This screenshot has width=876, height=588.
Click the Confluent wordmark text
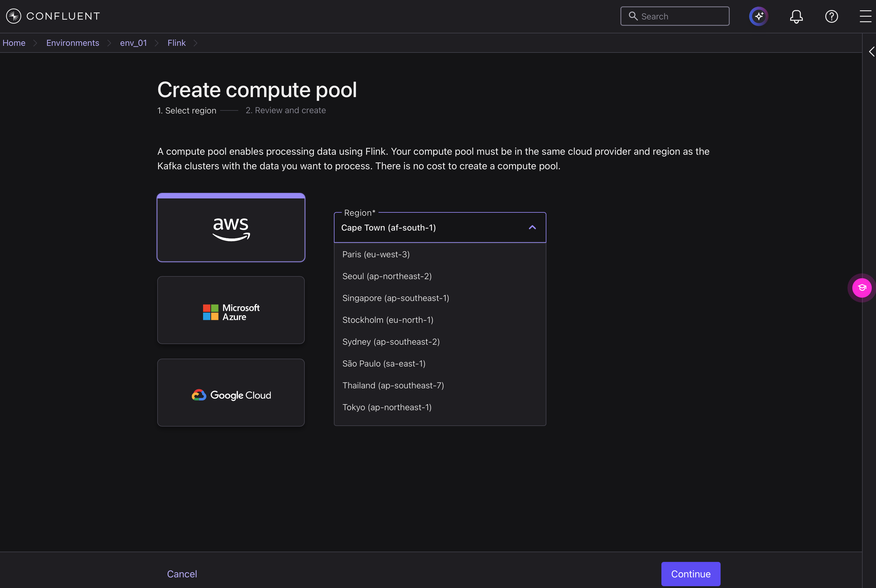point(63,16)
